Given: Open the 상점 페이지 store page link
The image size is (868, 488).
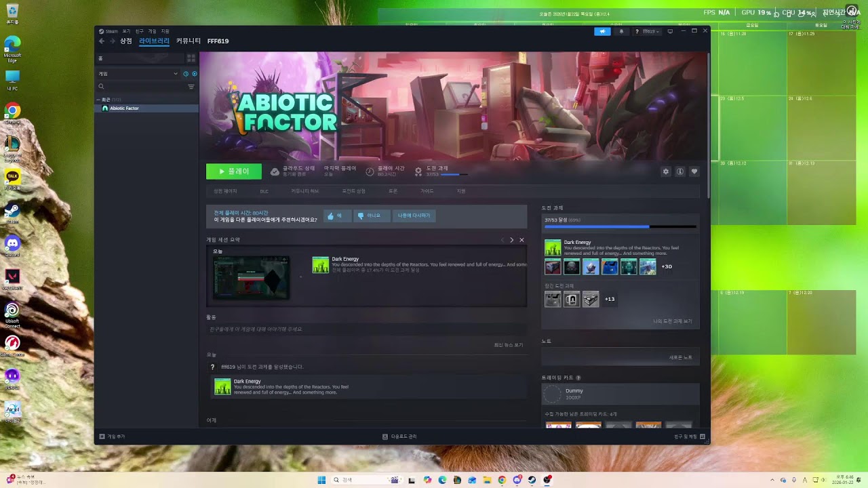Looking at the screenshot, I should click(x=225, y=191).
